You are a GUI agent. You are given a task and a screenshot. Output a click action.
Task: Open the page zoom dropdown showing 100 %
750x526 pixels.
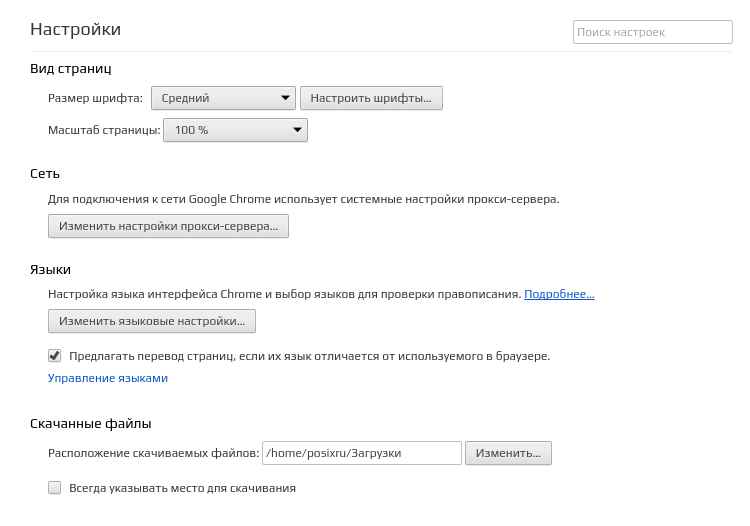(235, 130)
